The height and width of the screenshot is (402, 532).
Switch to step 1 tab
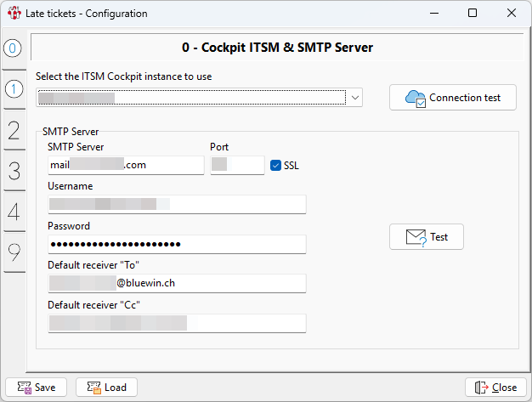point(14,88)
